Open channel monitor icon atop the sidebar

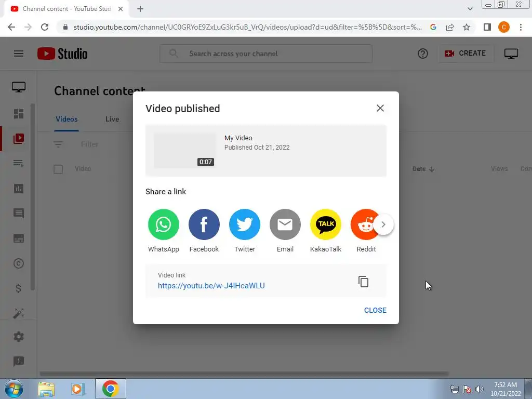tap(19, 87)
